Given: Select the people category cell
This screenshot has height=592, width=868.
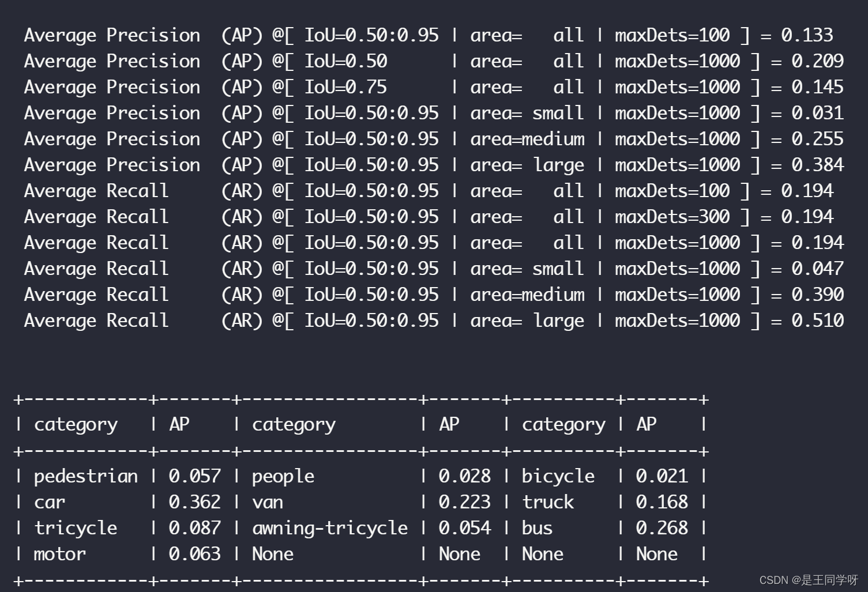Looking at the screenshot, I should [283, 476].
